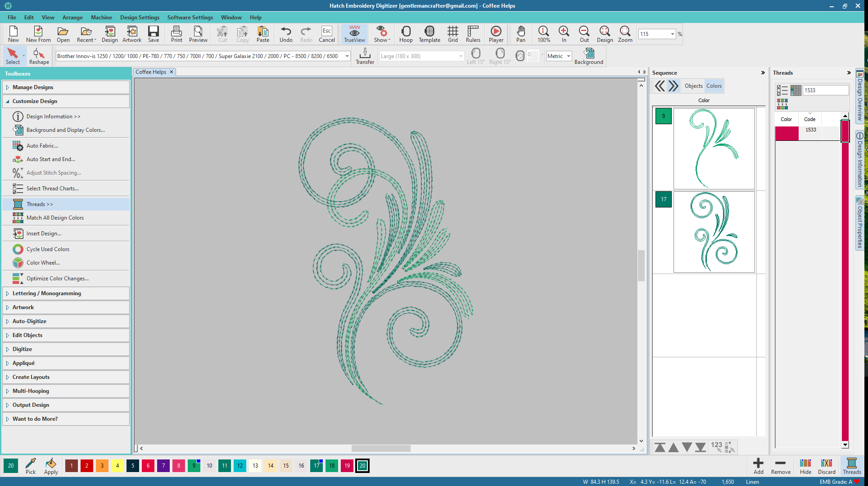Toggle Rulers visibility
Screen dimensions: 868x486
[x=473, y=34]
